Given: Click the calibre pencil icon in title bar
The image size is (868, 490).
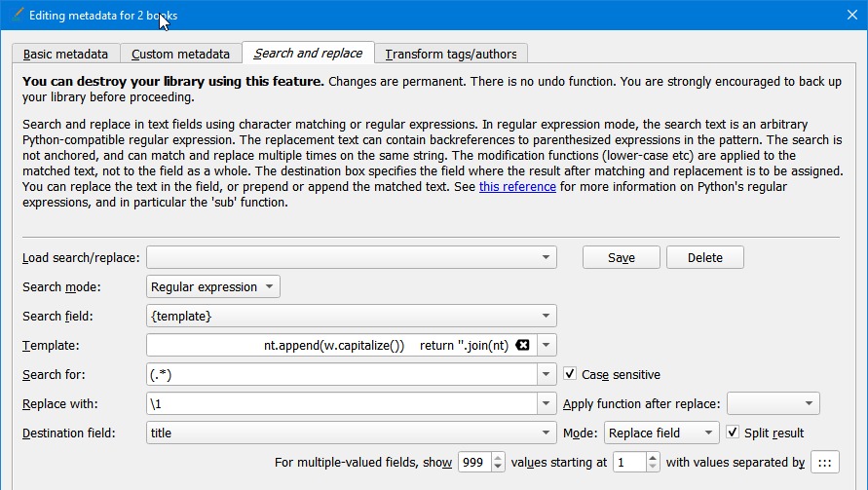Looking at the screenshot, I should coord(15,16).
